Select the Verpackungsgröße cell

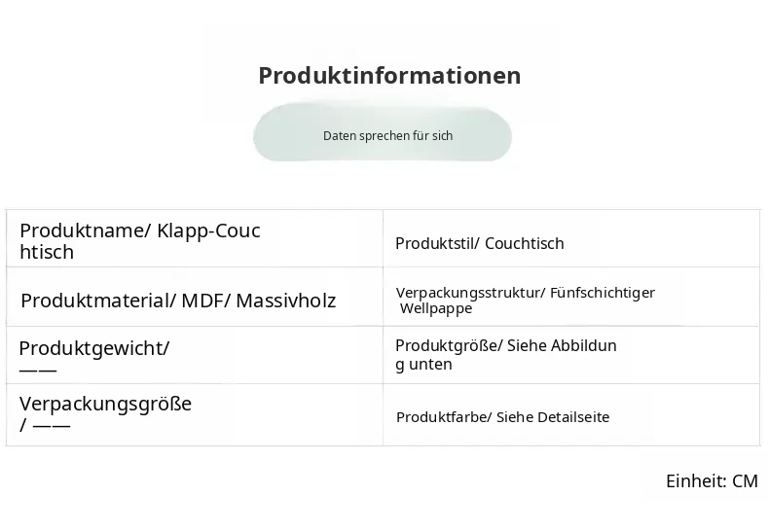click(195, 415)
